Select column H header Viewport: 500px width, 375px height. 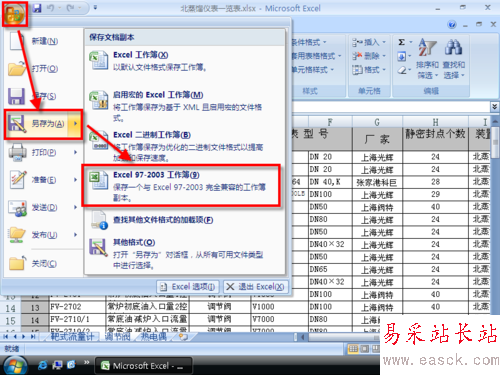coord(435,122)
